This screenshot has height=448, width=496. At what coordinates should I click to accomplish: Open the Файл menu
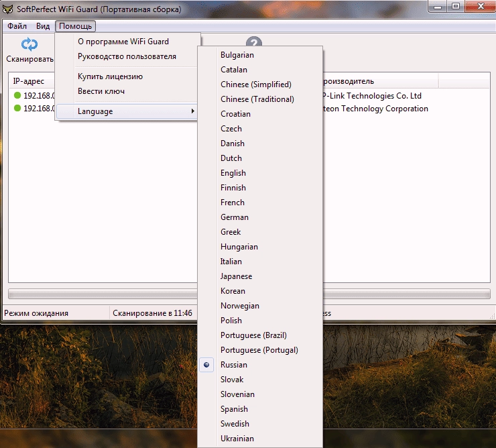pyautogui.click(x=17, y=26)
